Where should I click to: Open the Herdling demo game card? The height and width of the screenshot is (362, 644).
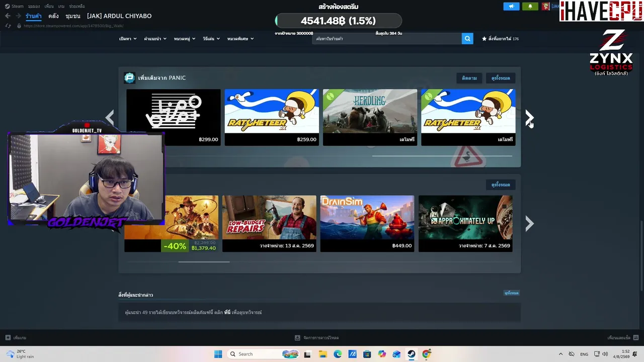tap(370, 117)
